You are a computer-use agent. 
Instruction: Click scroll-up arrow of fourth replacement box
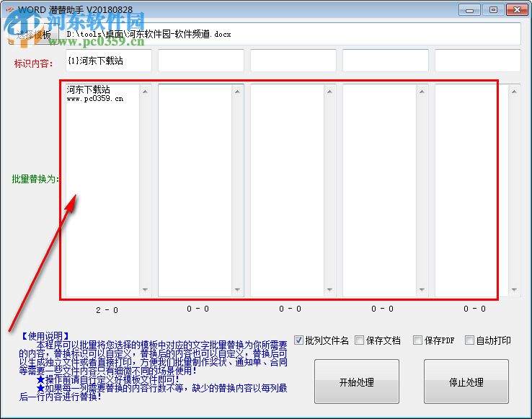[422, 92]
